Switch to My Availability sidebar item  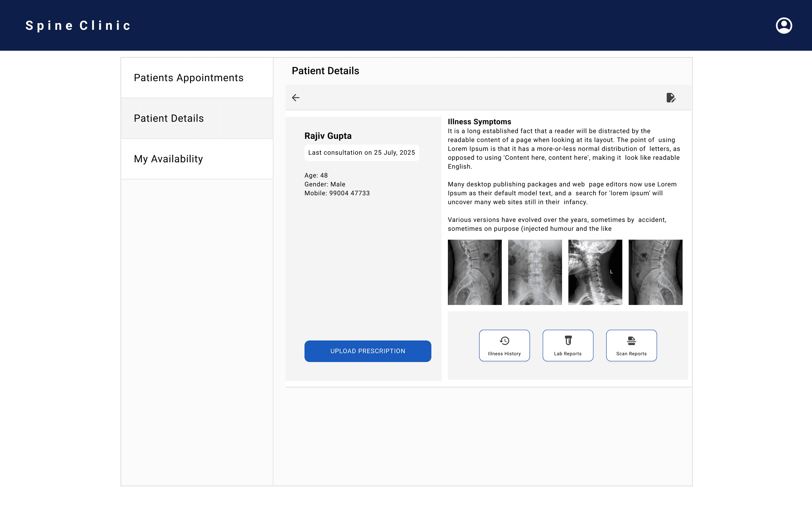point(168,159)
